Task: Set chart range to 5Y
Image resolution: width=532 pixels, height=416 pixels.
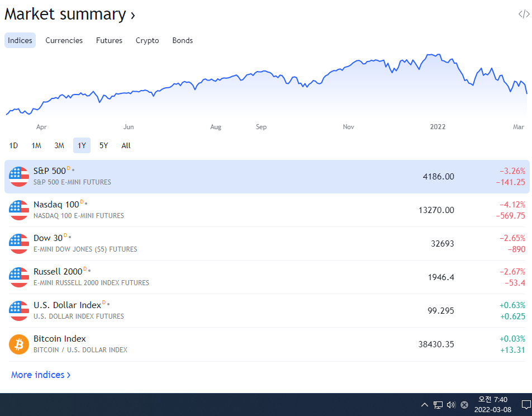Action: tap(103, 146)
